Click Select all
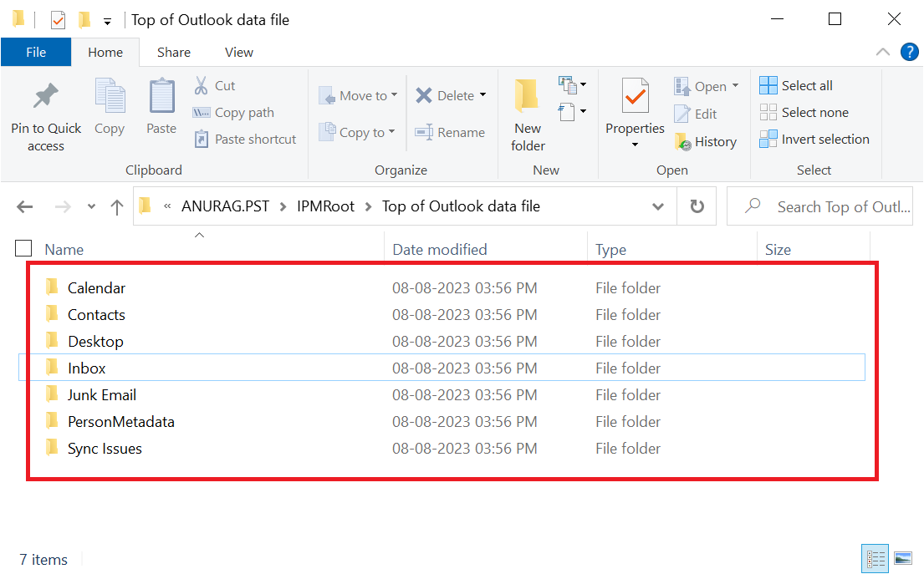This screenshot has height=574, width=924. (795, 85)
